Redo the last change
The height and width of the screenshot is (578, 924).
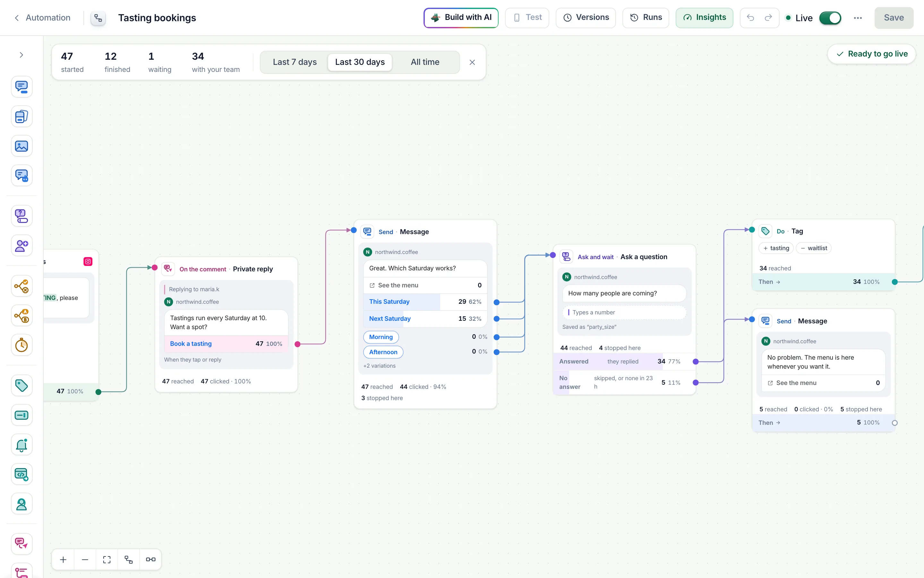[768, 18]
